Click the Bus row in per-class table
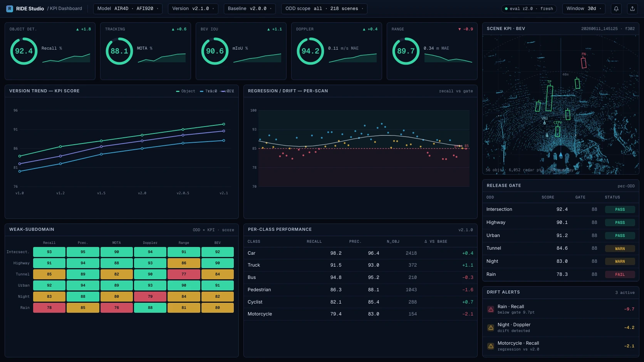Viewport: 644px width, 362px height. (x=360, y=278)
